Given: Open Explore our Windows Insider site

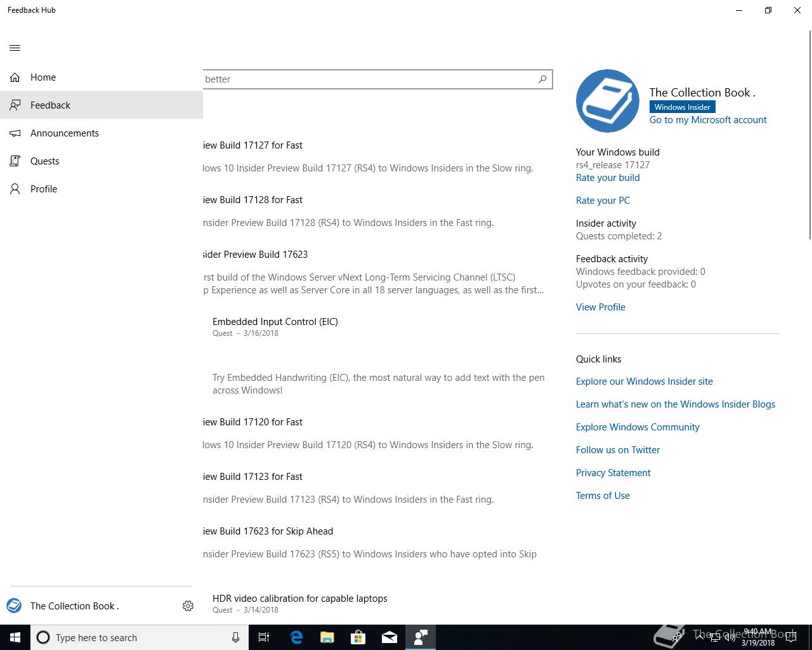Looking at the screenshot, I should (x=645, y=381).
